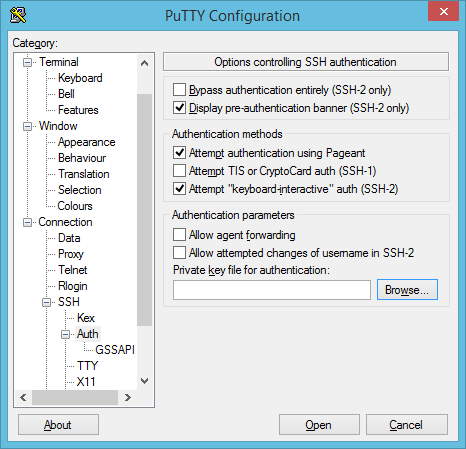Viewport: 466px width, 449px height.
Task: Click the Open button
Action: (x=319, y=425)
